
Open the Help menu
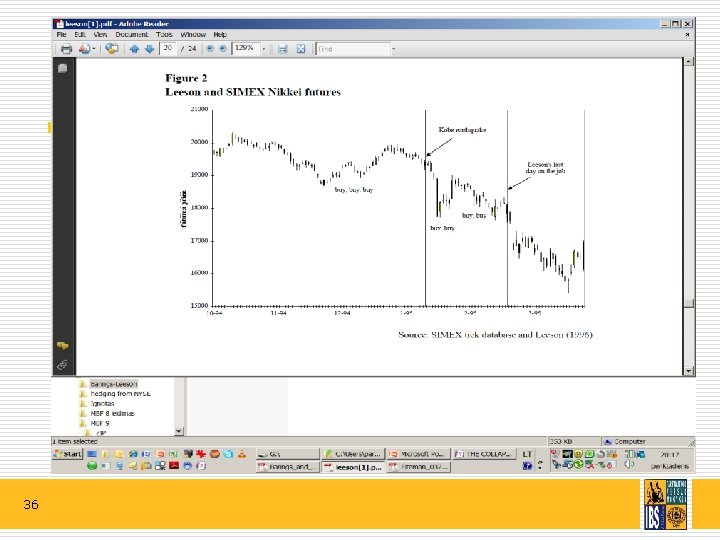click(220, 34)
